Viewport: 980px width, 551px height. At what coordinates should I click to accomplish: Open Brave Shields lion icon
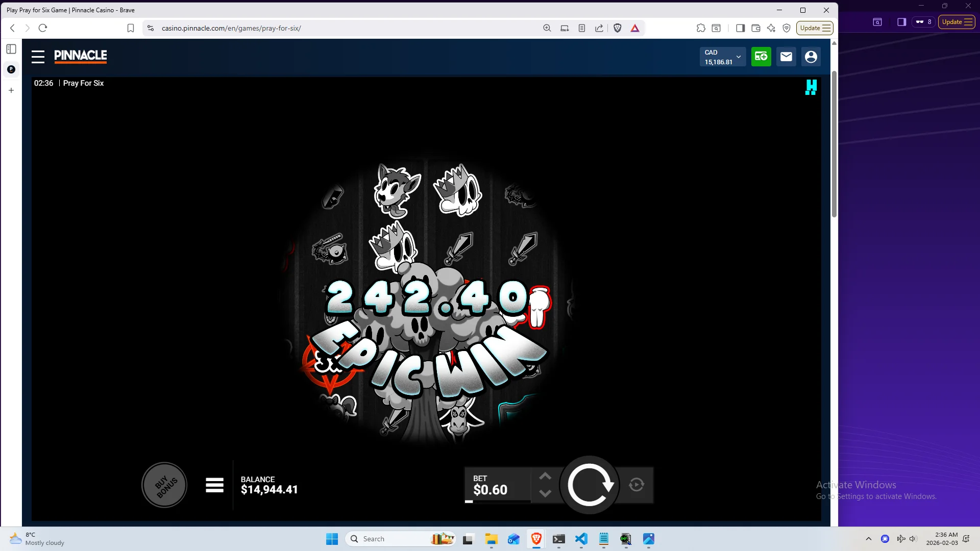[x=618, y=28]
